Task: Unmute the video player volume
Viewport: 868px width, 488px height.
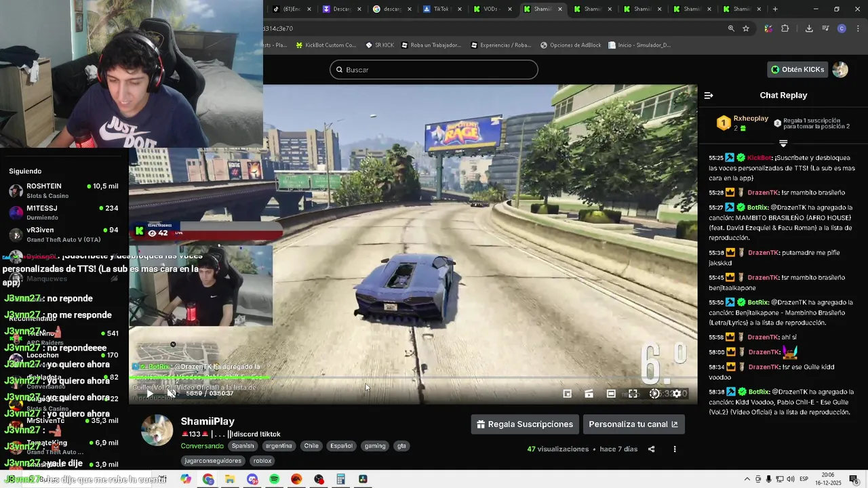Action: click(172, 394)
